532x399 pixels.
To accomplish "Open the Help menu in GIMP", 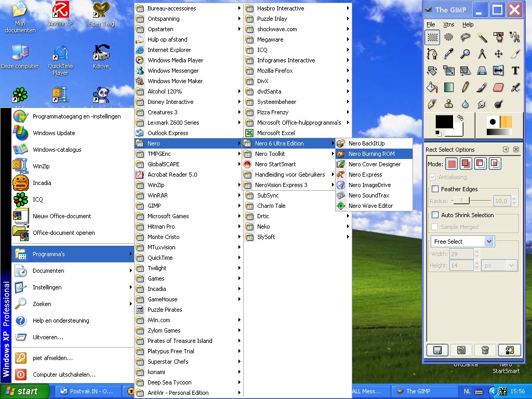I will click(468, 24).
